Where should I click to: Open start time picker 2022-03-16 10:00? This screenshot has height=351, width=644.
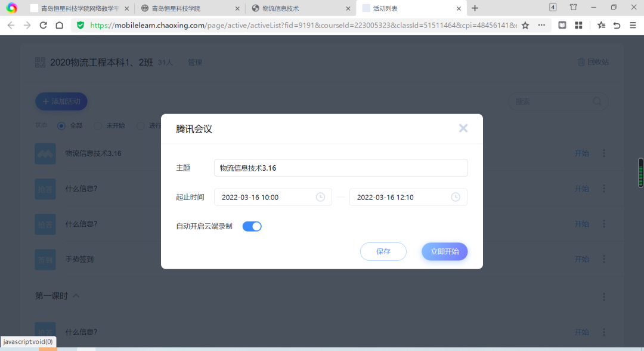pos(265,197)
